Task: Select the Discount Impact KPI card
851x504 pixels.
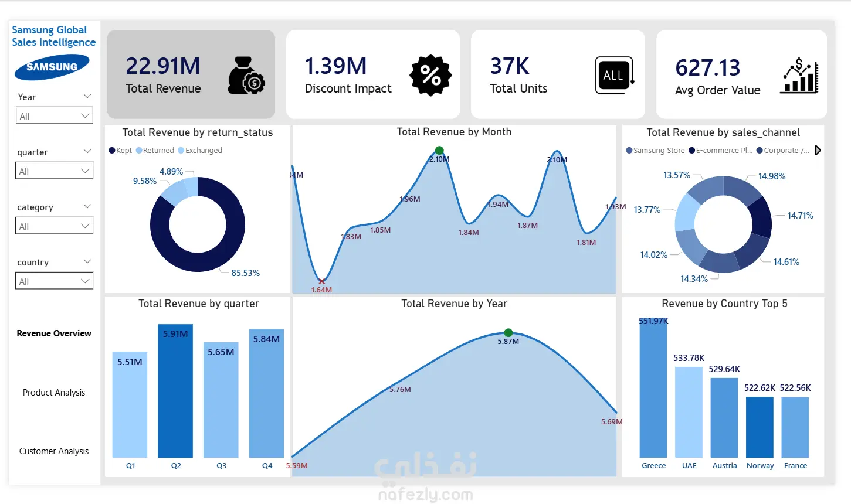Action: (x=373, y=74)
